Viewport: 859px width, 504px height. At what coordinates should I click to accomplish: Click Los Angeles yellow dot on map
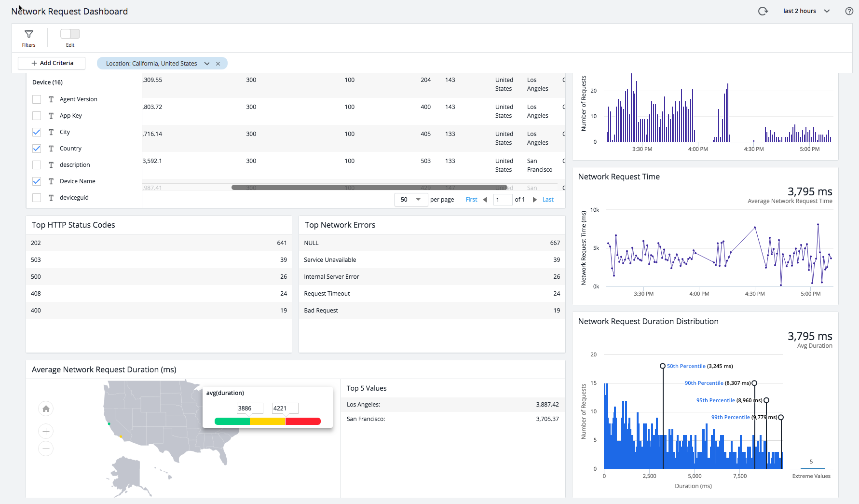tap(121, 437)
